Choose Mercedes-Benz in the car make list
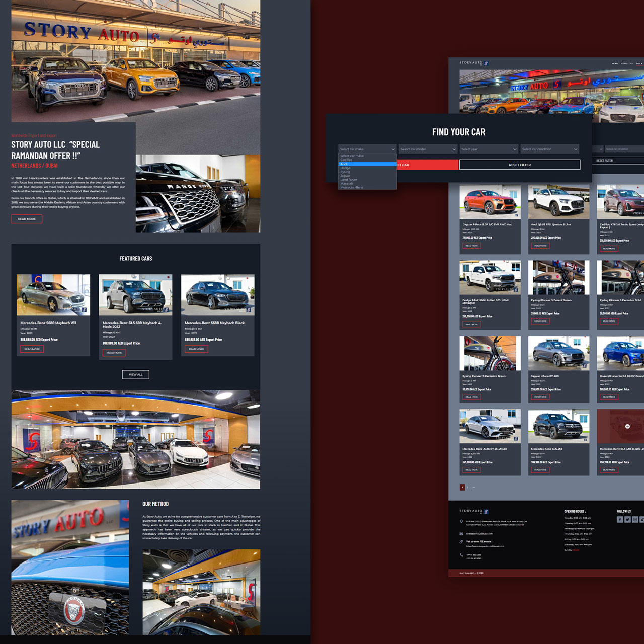644x644 pixels. 367,187
